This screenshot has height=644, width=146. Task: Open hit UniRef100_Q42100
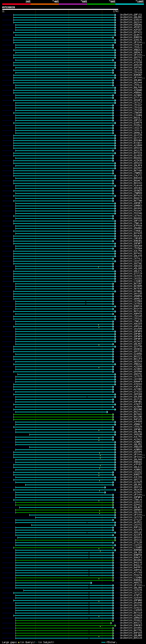pos(131,22)
